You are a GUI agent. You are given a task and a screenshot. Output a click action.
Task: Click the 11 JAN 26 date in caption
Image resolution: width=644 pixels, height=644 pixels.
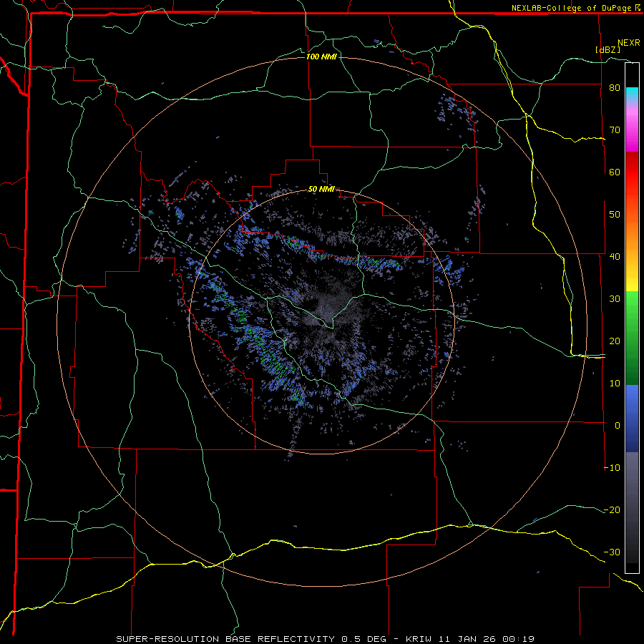pos(467,639)
